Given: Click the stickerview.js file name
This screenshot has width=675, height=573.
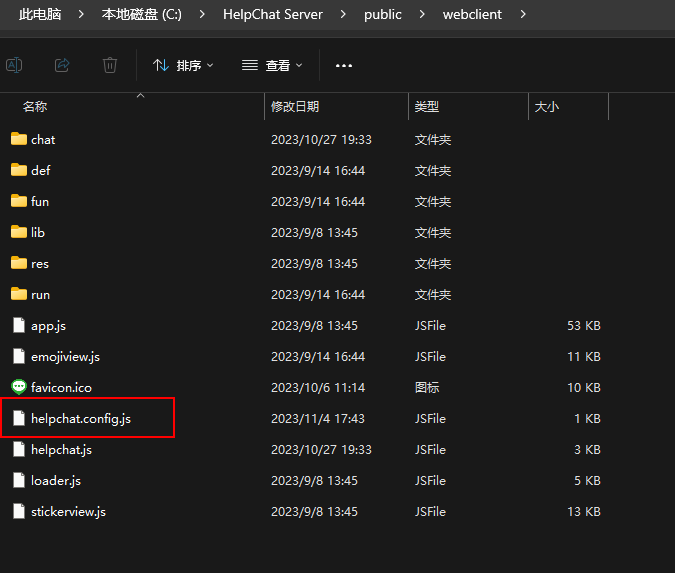Looking at the screenshot, I should point(68,512).
